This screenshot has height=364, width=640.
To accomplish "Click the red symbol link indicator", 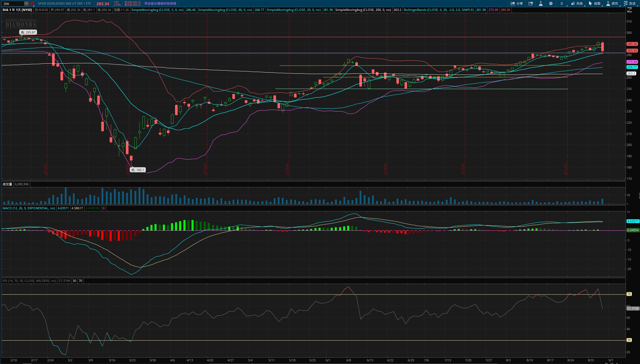I will click(x=32, y=3).
